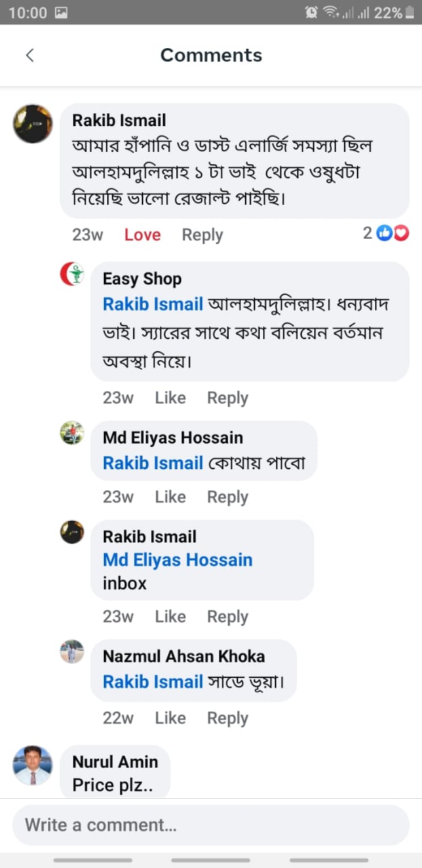Like Easy Shop's reply
This screenshot has width=422, height=868.
[x=170, y=398]
